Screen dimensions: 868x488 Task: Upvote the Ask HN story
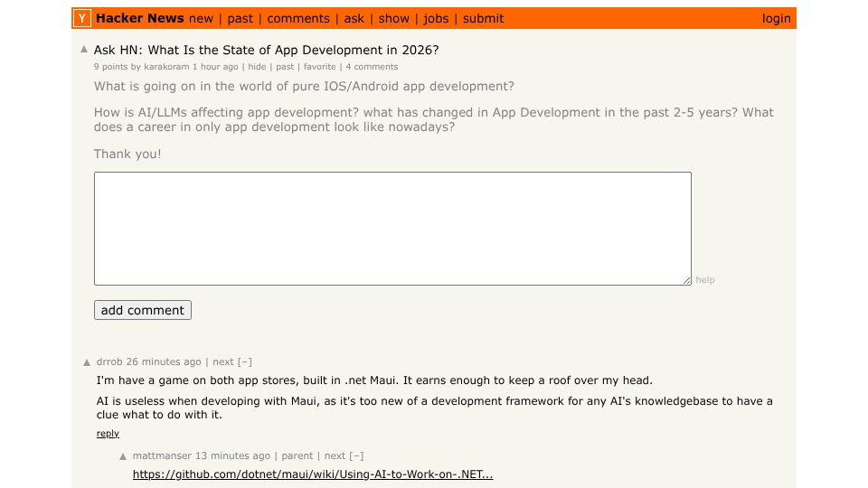point(84,49)
